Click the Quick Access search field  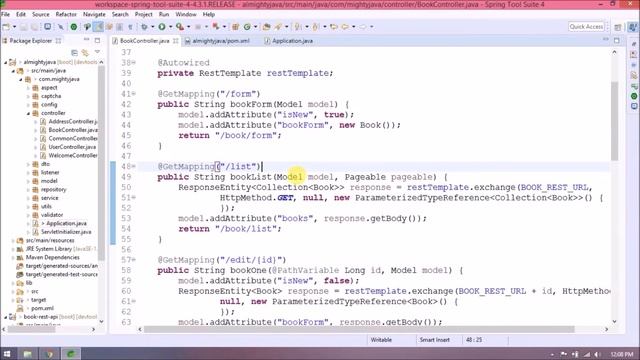pyautogui.click(x=586, y=27)
